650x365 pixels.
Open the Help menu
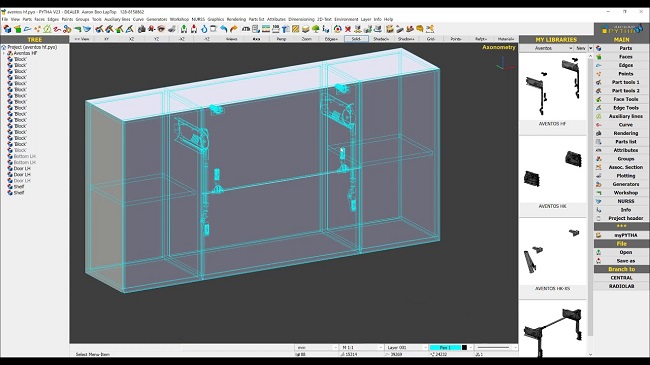(x=388, y=19)
